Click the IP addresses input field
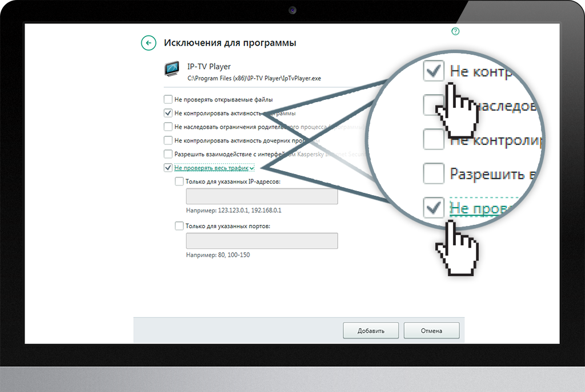The image size is (585, 392). point(262,197)
